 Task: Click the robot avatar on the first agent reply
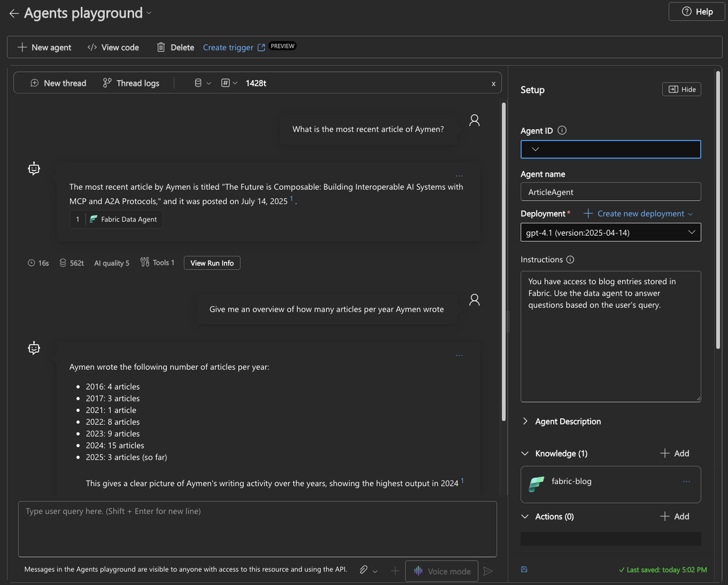pos(33,168)
